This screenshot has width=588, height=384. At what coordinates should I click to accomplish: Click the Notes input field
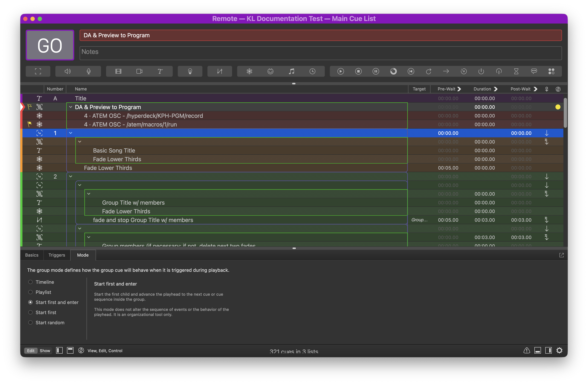pyautogui.click(x=321, y=53)
